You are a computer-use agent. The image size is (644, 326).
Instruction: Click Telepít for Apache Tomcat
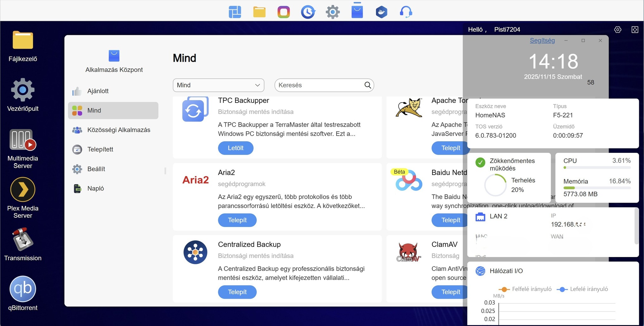tap(450, 148)
